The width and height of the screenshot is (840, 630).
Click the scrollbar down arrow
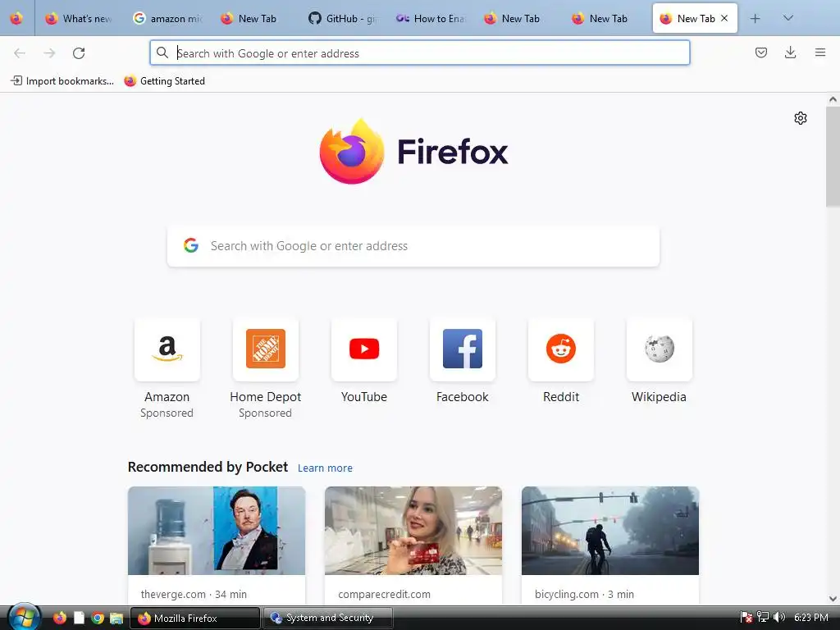pyautogui.click(x=833, y=599)
